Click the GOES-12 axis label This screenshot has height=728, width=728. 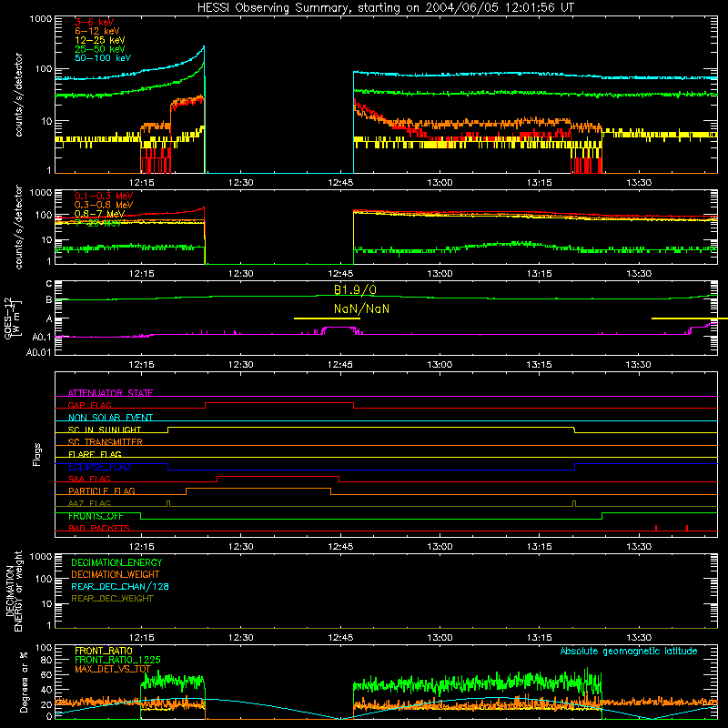pyautogui.click(x=13, y=318)
